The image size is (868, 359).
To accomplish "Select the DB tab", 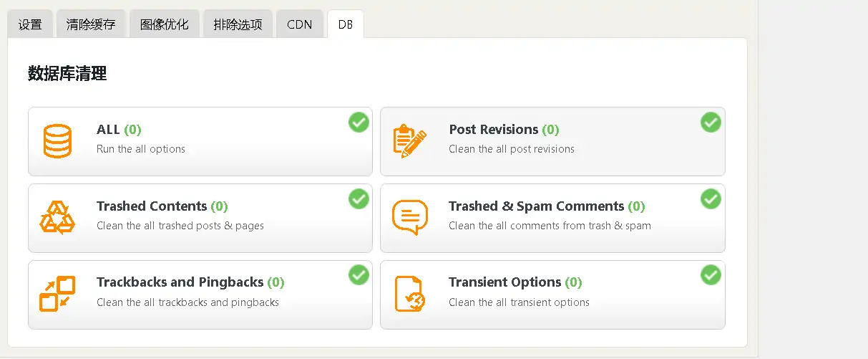I will pos(345,24).
